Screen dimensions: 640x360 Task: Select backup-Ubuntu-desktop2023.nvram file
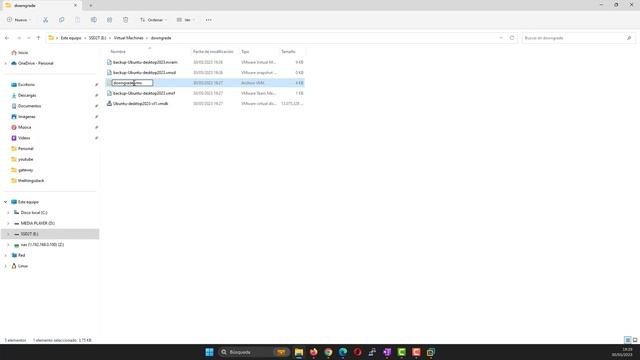[145, 62]
